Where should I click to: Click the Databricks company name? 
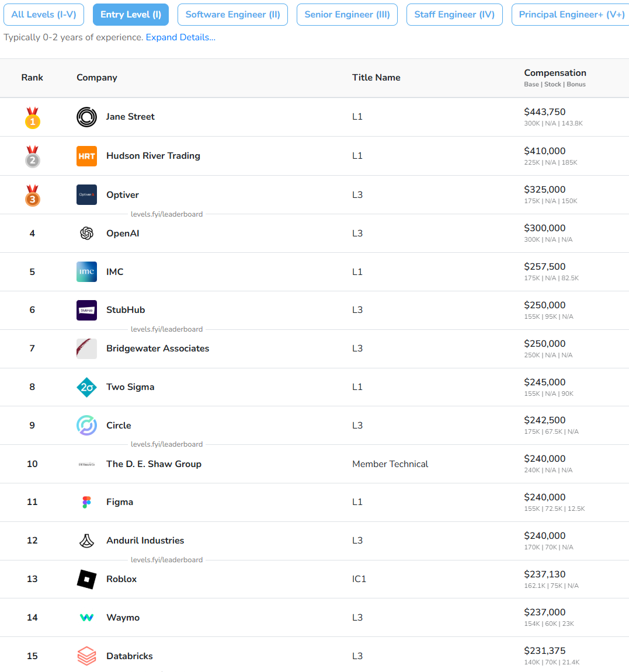(x=130, y=656)
